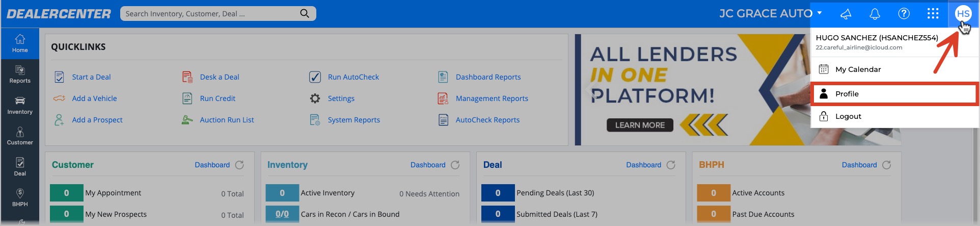The width and height of the screenshot is (980, 226).
Task: Go to Home in the sidebar
Action: (20, 43)
